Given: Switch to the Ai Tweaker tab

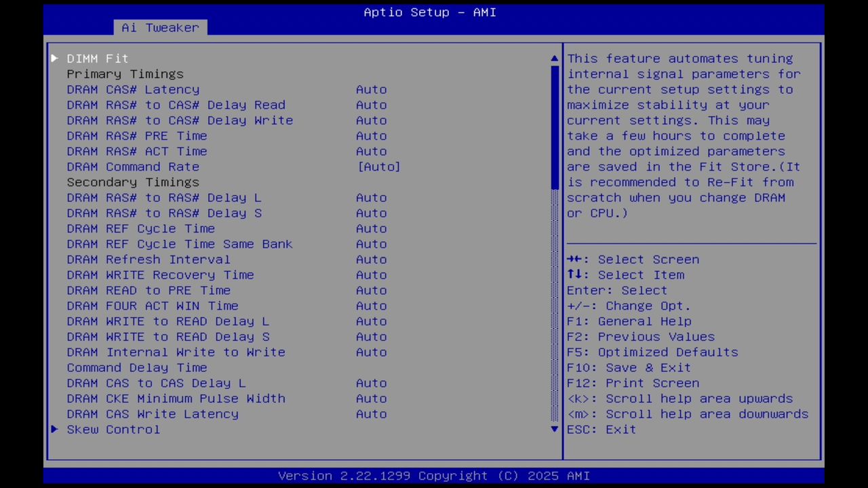Looking at the screenshot, I should pyautogui.click(x=160, y=27).
